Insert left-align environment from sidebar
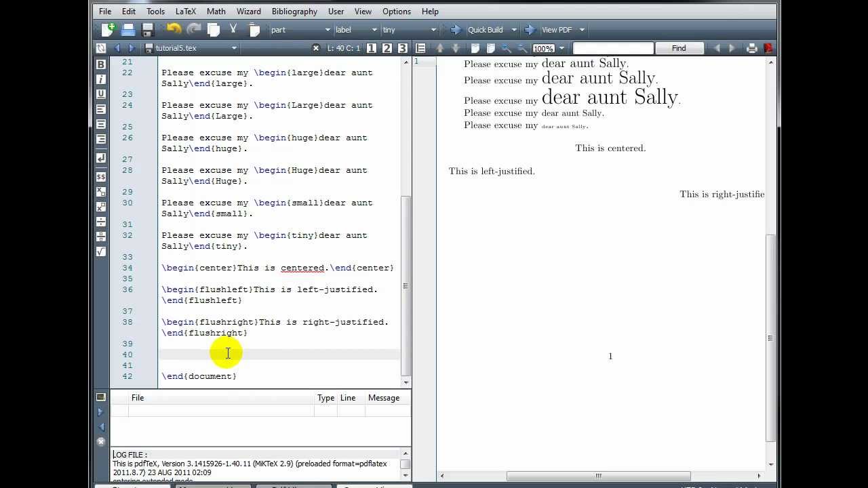Image resolution: width=868 pixels, height=488 pixels. (x=100, y=109)
